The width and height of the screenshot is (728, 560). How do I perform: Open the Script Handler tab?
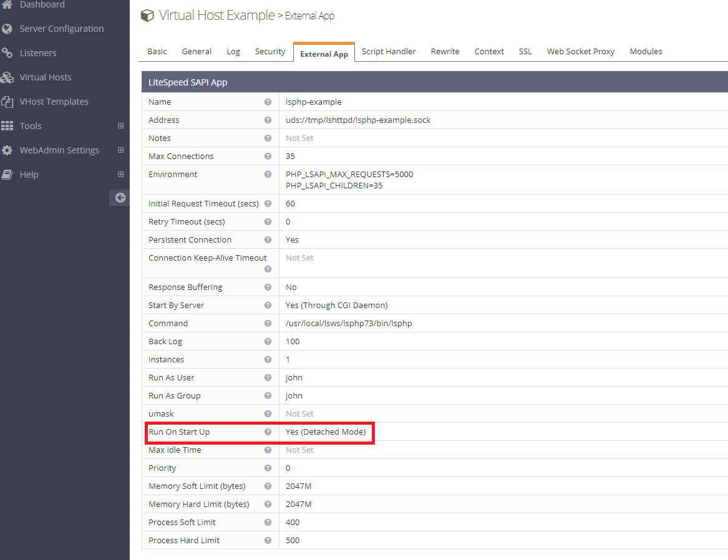pos(389,52)
